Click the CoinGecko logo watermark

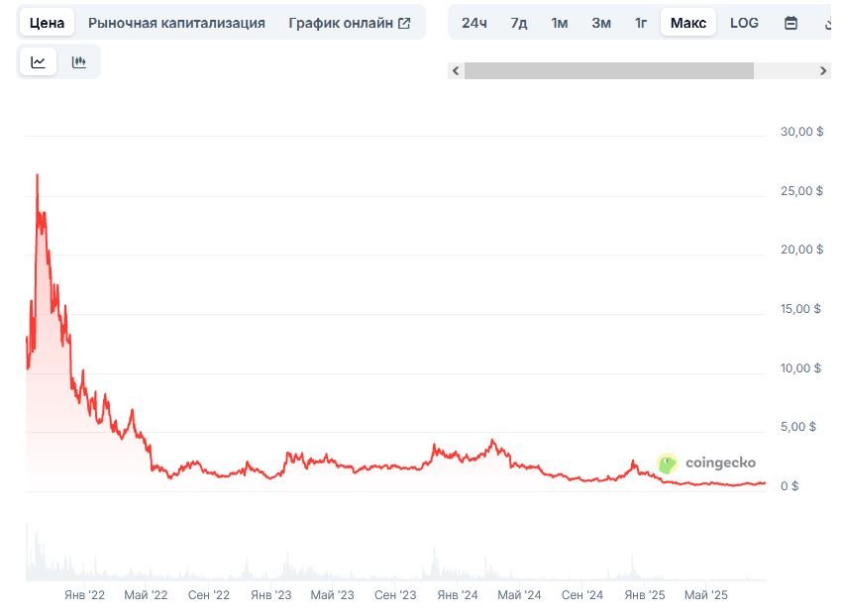click(x=707, y=462)
